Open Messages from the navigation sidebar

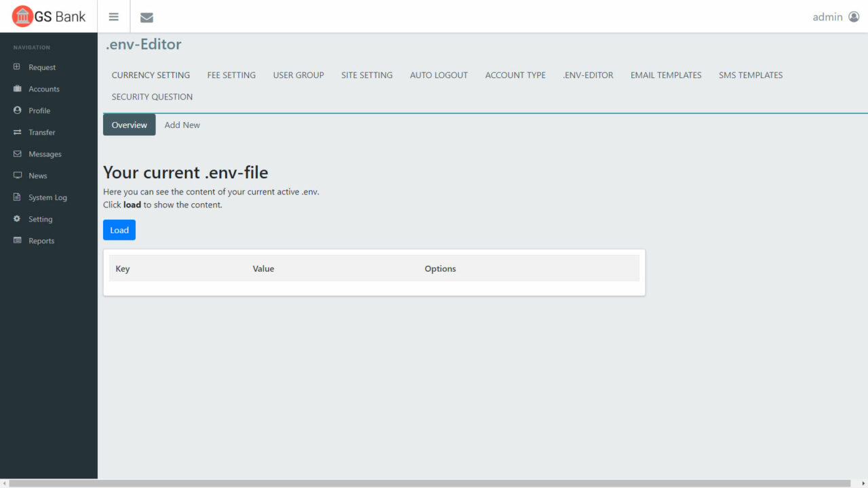[45, 154]
